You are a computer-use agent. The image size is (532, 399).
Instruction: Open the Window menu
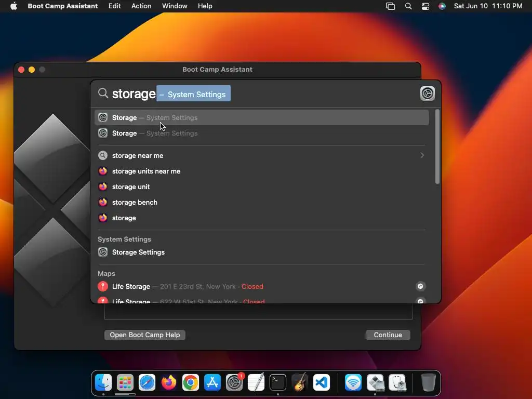click(175, 6)
